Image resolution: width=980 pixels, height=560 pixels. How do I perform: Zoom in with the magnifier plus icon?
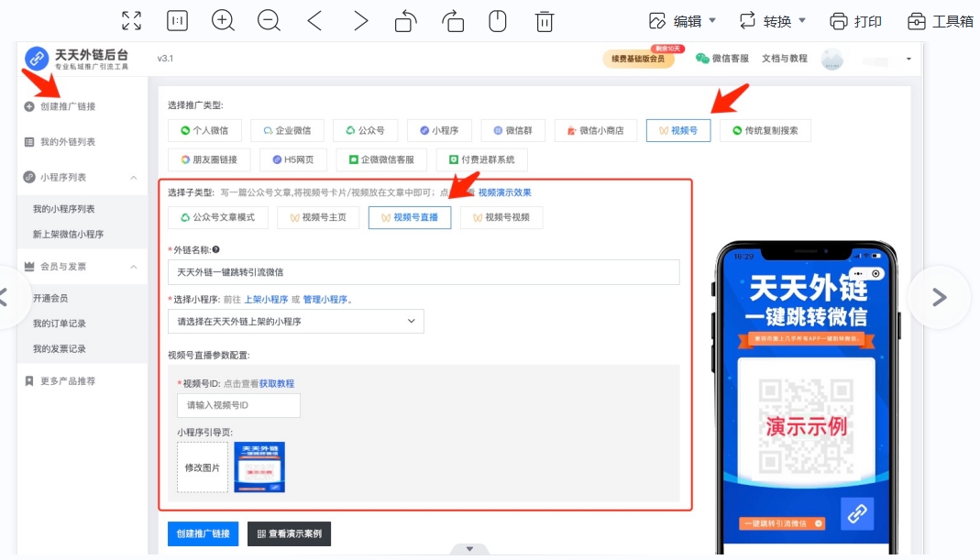click(x=223, y=21)
